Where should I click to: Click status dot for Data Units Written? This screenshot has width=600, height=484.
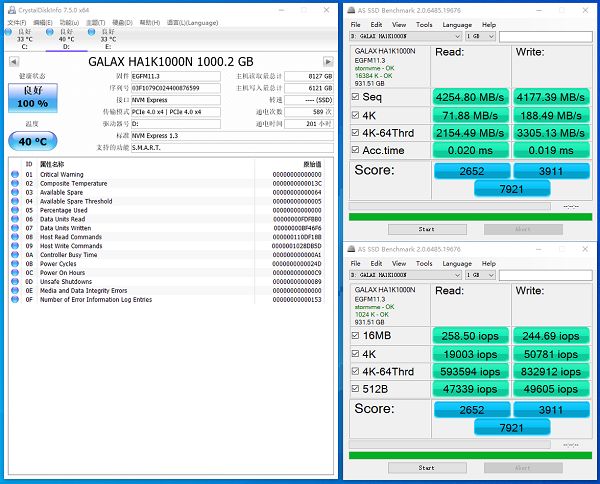[15, 228]
